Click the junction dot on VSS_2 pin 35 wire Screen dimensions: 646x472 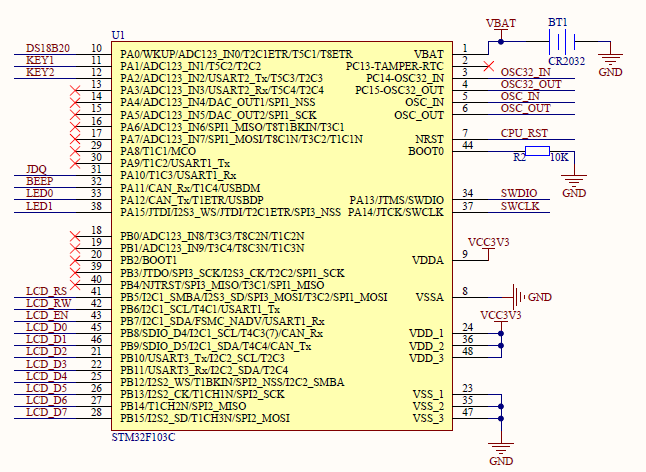tap(501, 406)
